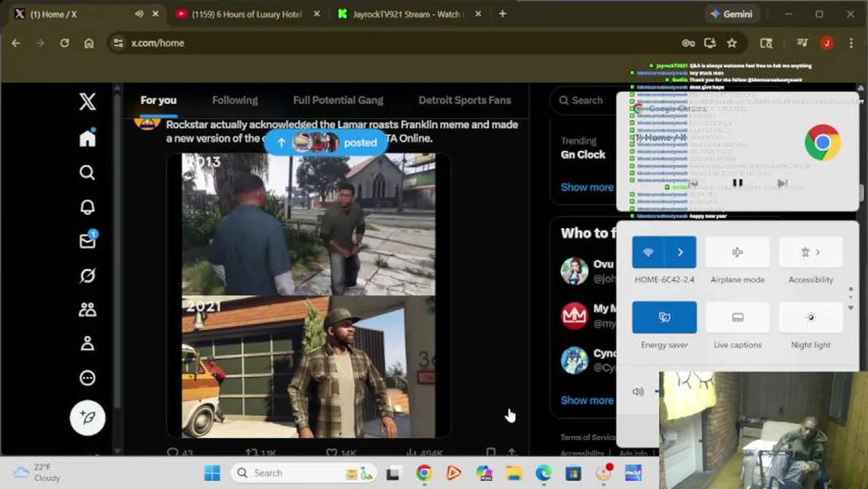Toggle Airplane mode tile
The width and height of the screenshot is (868, 489).
coord(738,252)
